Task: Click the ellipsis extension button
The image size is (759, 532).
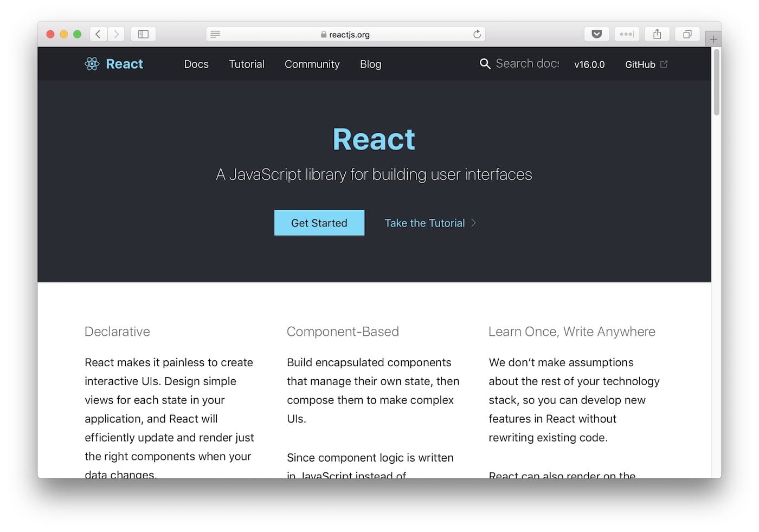Action: click(x=627, y=34)
